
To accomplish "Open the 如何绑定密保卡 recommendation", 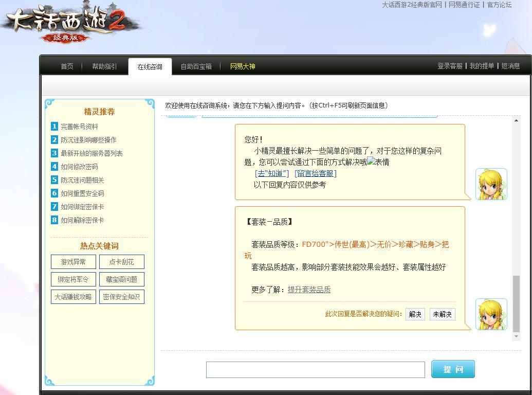I will click(82, 207).
